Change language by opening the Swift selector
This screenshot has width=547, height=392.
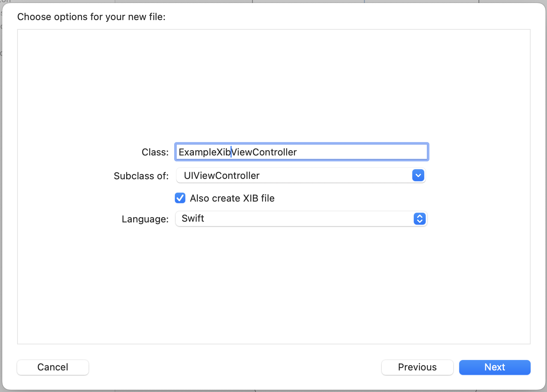[419, 219]
